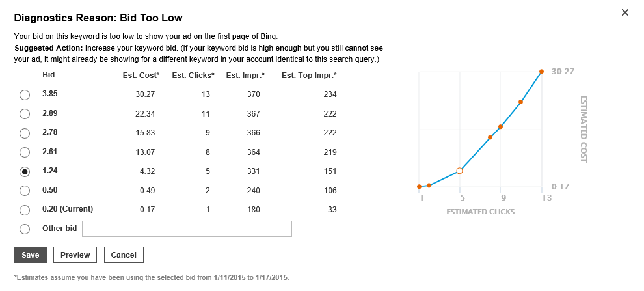Click the hollow chart point at 5 clicks

(460, 171)
